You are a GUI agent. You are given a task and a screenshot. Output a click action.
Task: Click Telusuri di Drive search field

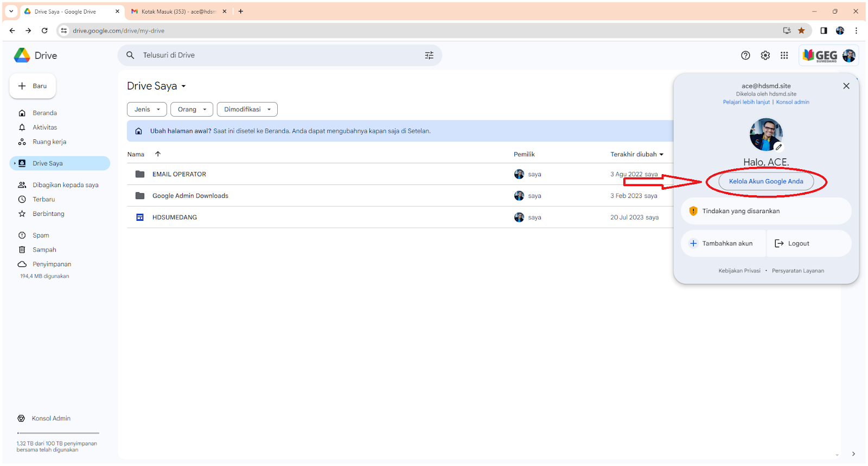point(279,55)
